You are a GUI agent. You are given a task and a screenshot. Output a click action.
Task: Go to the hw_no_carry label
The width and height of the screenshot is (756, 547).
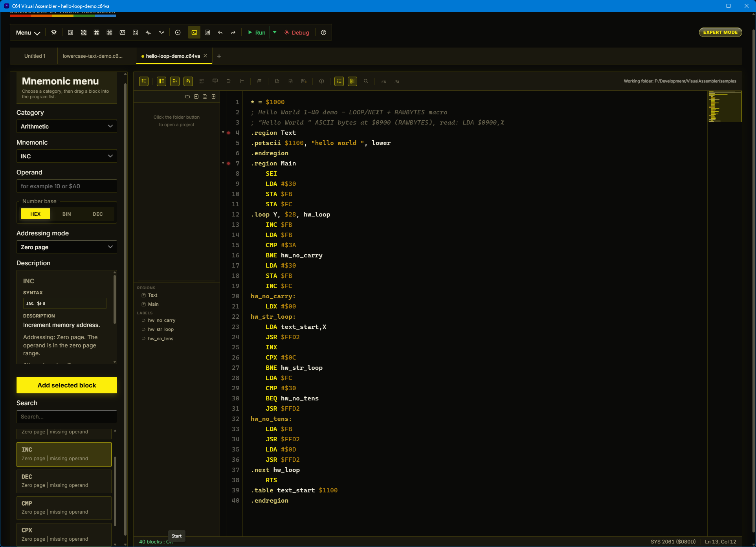point(161,320)
